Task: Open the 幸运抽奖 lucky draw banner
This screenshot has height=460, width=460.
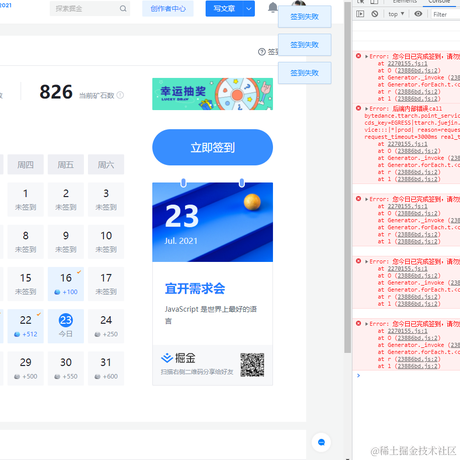Action: point(213,94)
